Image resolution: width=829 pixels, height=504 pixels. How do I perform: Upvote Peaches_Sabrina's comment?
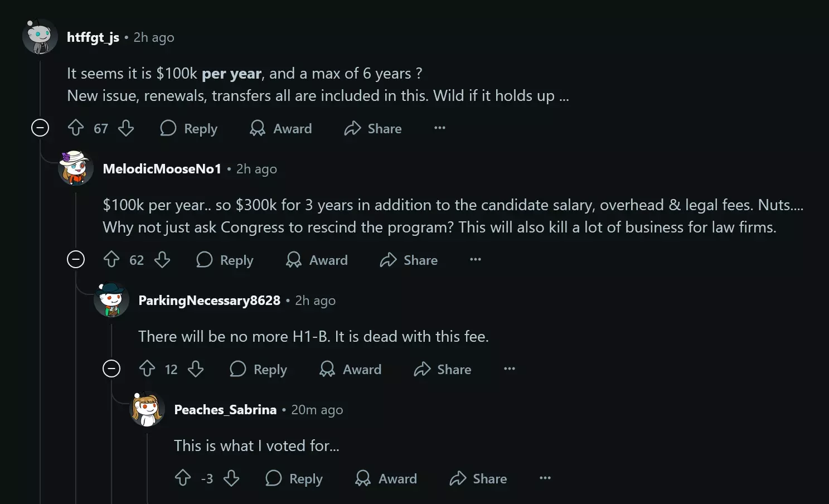point(183,478)
